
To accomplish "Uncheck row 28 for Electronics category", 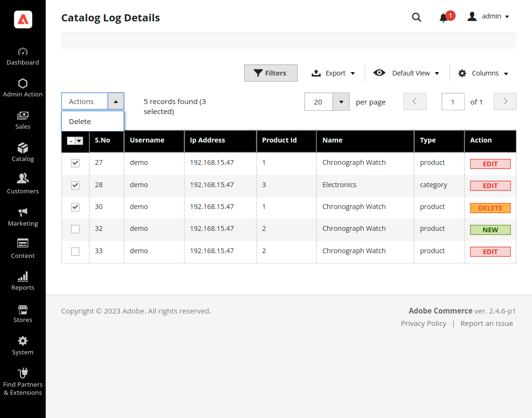I will 75,185.
